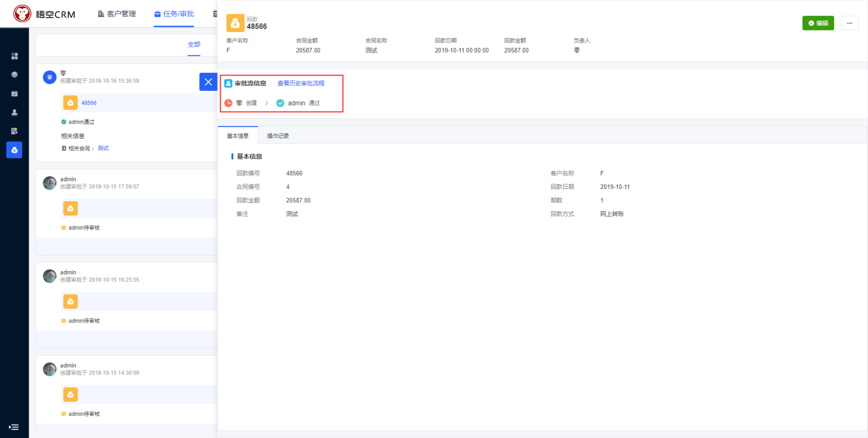Open the 客户管理 top menu
868x438 pixels.
(117, 14)
